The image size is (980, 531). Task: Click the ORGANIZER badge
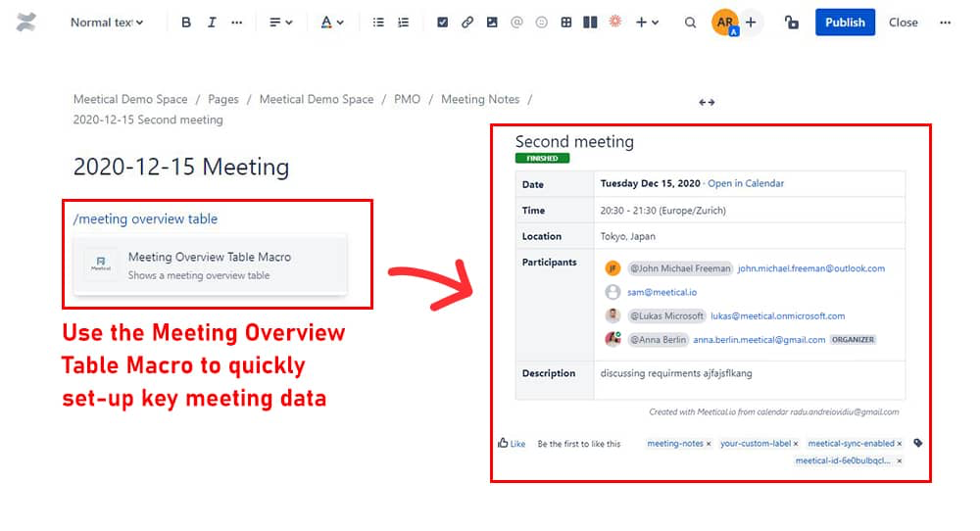[x=853, y=340]
